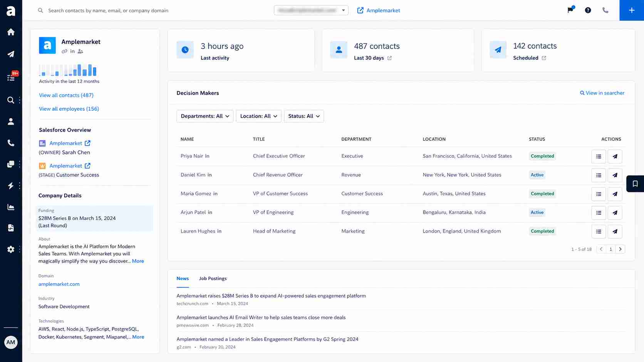Open the Status: All filter
Viewport: 644px width, 362px height.
(304, 116)
